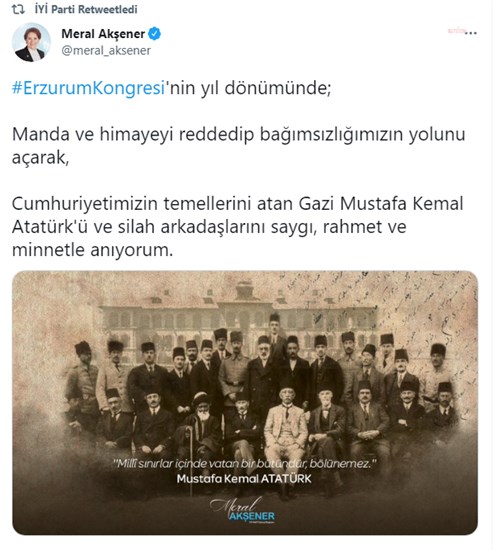Click the quote "Millî sınırlar içinde vatan" in image
The height and width of the screenshot is (550, 495).
click(x=245, y=464)
